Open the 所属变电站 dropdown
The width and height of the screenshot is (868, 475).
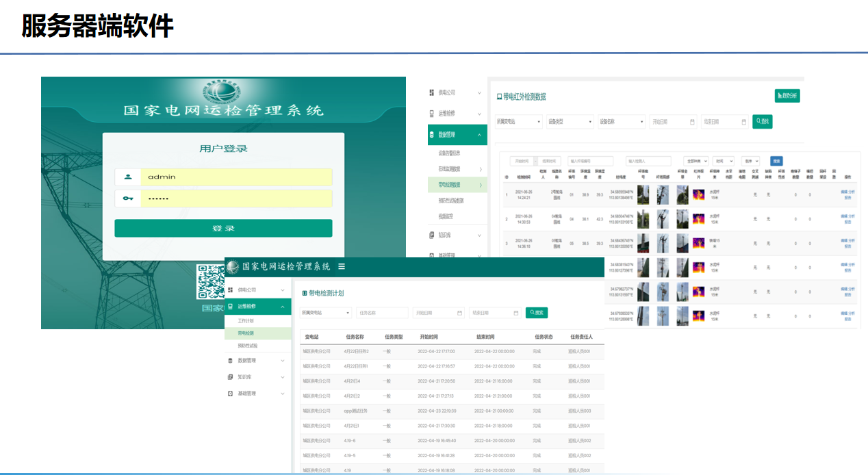(x=518, y=121)
